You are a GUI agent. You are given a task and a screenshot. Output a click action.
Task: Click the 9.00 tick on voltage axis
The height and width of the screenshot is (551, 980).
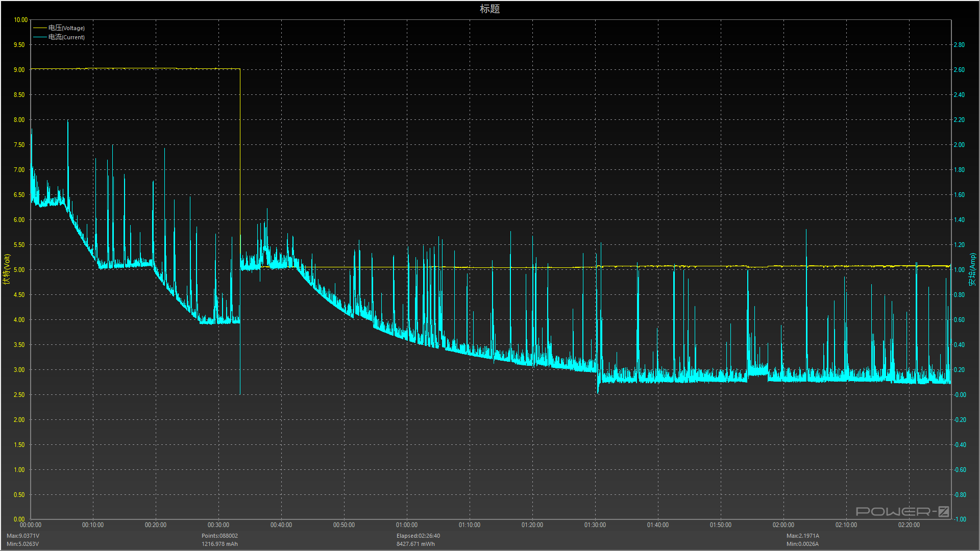[19, 70]
